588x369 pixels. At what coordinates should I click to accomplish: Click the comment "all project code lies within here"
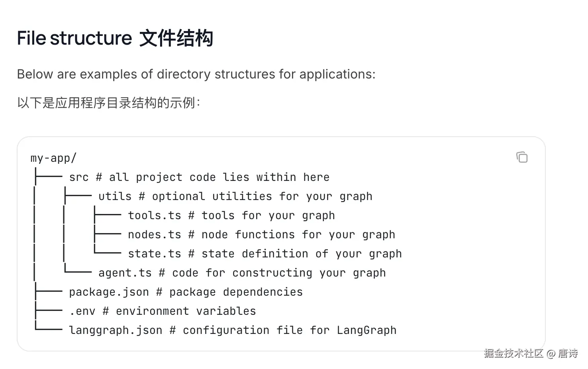tap(219, 177)
